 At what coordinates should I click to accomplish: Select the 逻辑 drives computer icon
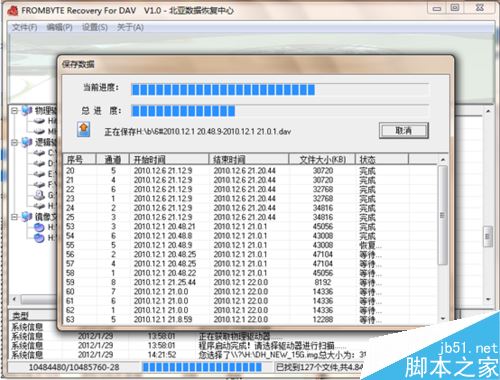tap(27, 143)
